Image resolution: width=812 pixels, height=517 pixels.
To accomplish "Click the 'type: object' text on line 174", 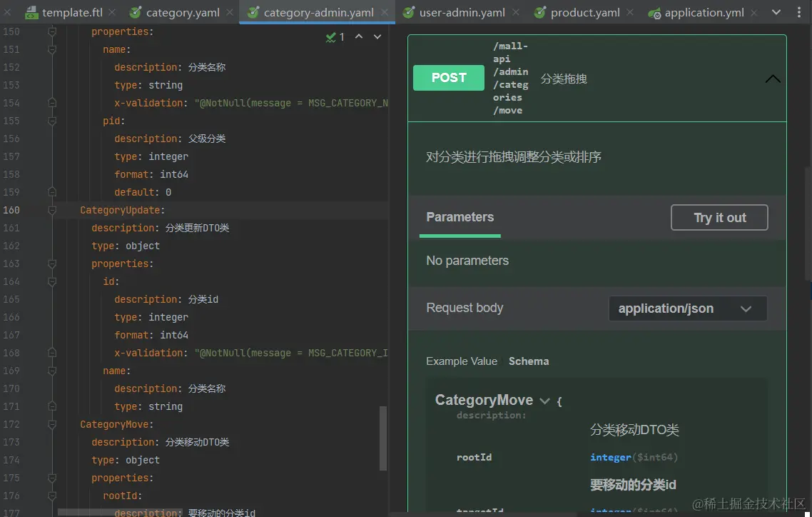I will pos(126,460).
